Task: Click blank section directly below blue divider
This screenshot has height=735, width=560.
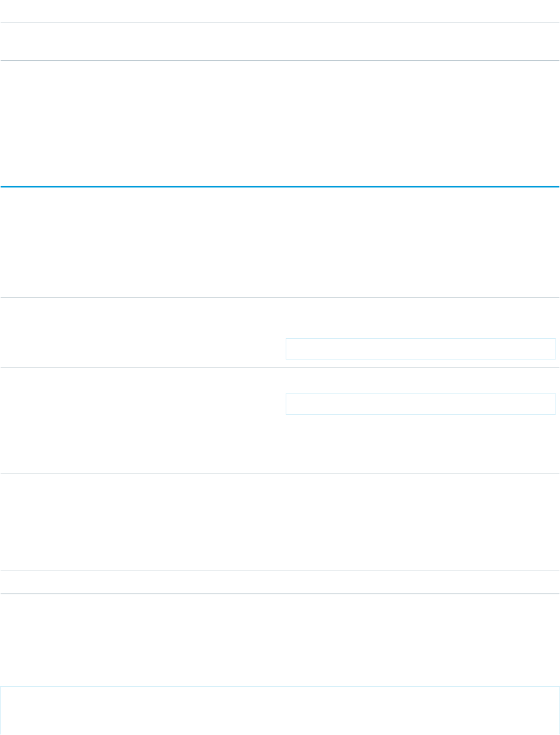Action: coord(280,242)
